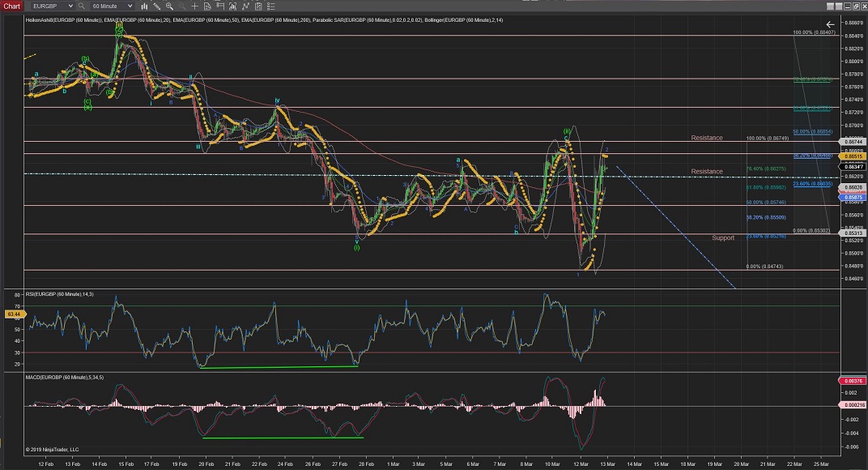The width and height of the screenshot is (868, 470).
Task: Click the RSI(EURGBP (60 Minute),14,3) indicator label
Action: point(60,294)
